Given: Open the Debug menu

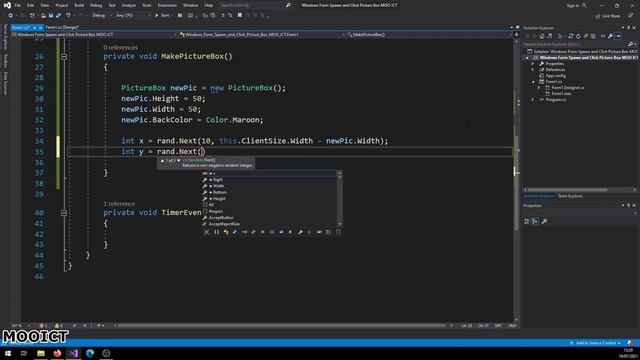Looking at the screenshot, I should pyautogui.click(x=96, y=5).
